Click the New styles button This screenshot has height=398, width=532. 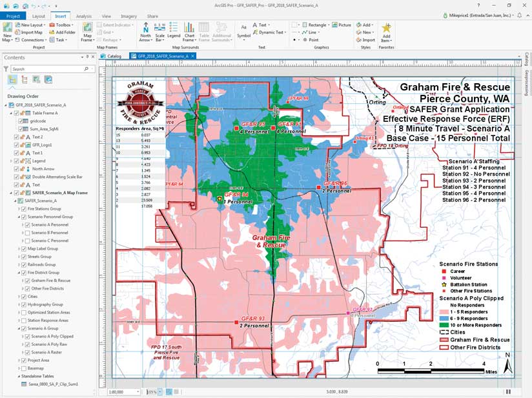pos(365,32)
